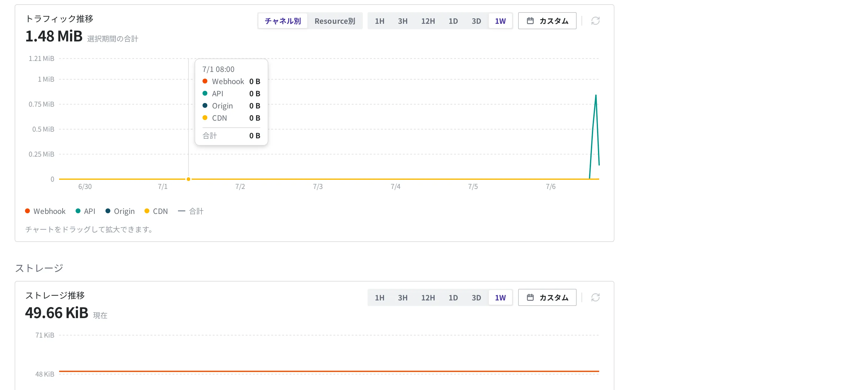Image resolution: width=868 pixels, height=390 pixels.
Task: Toggle Webhook series in chart legend
Action: [x=45, y=211]
